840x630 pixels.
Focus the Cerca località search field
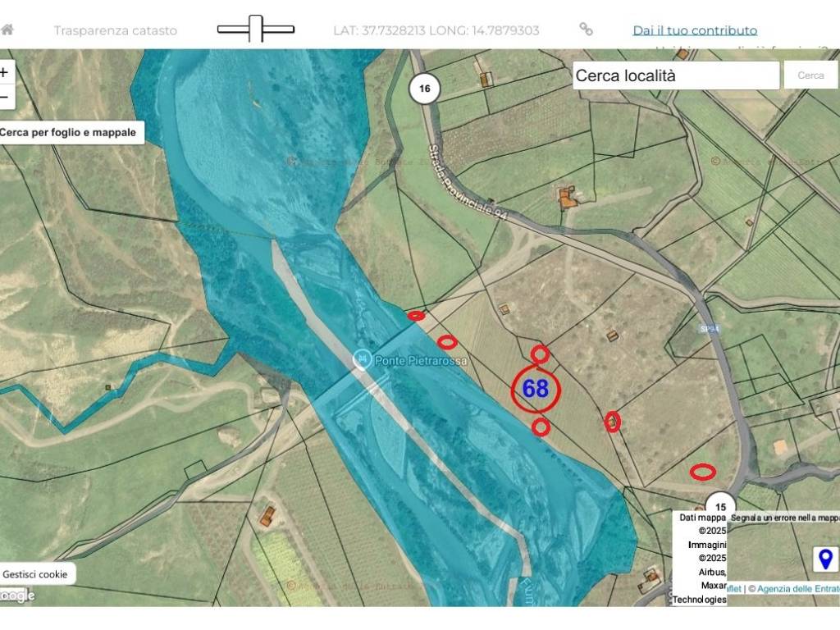[x=676, y=75]
